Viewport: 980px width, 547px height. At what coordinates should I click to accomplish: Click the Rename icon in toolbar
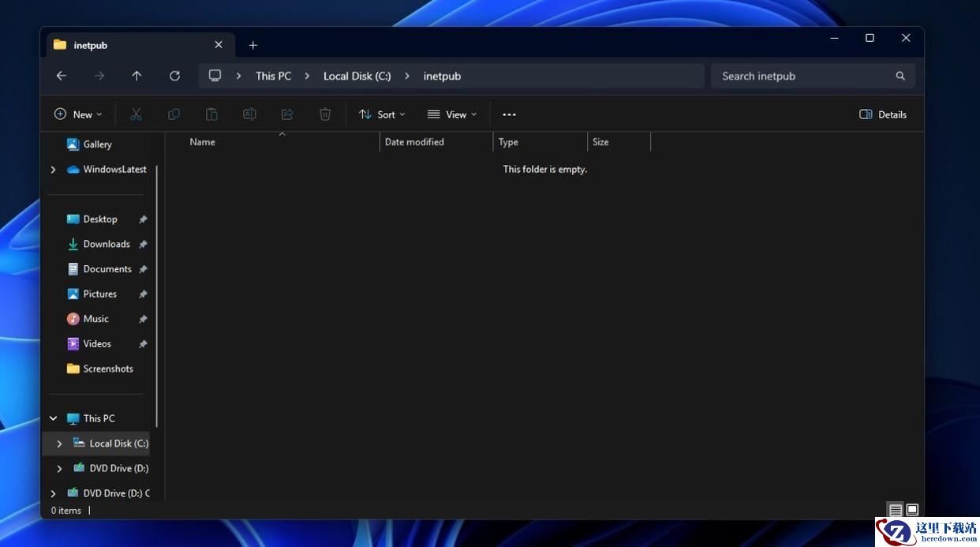pyautogui.click(x=249, y=114)
